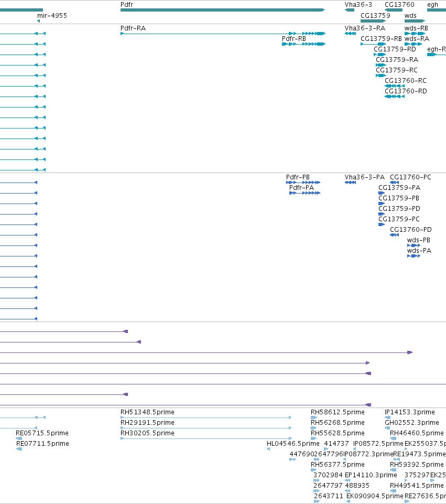Click the CG13759-RB transcript label

tap(381, 39)
